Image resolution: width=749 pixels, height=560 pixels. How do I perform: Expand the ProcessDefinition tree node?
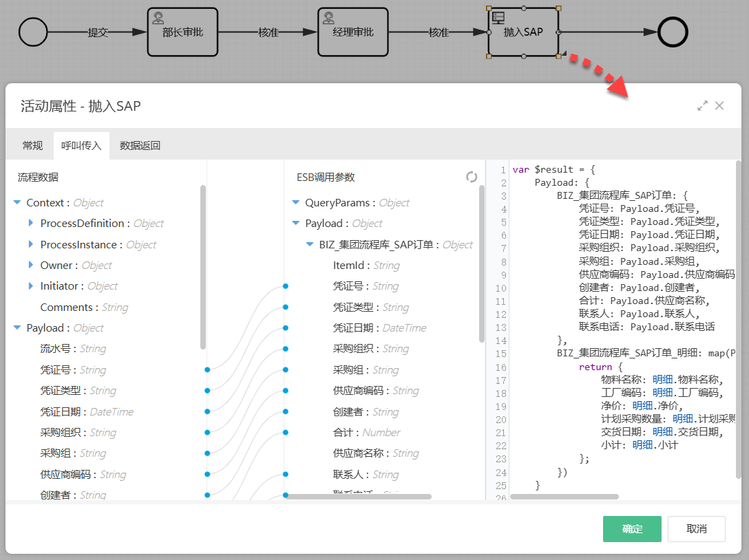tap(31, 224)
